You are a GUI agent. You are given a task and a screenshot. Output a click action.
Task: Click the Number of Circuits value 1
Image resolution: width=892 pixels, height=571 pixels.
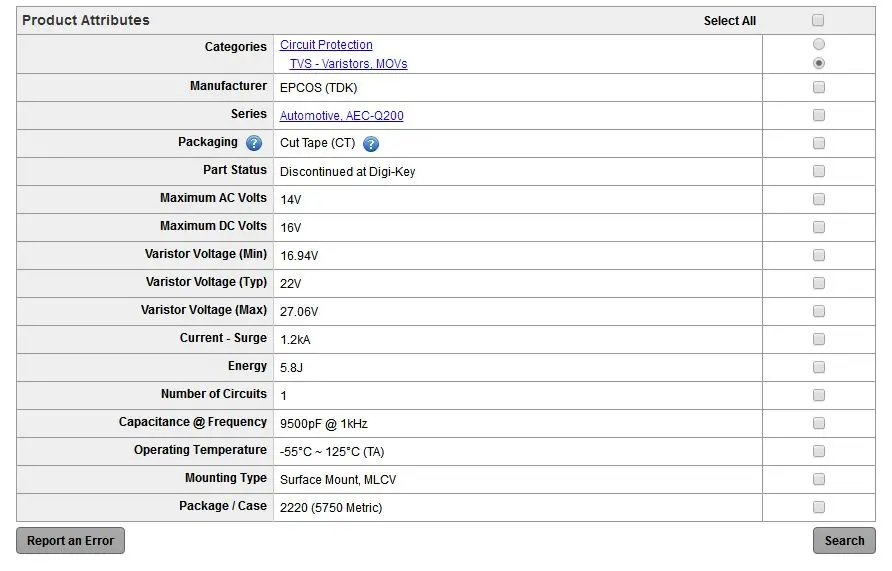(x=283, y=396)
